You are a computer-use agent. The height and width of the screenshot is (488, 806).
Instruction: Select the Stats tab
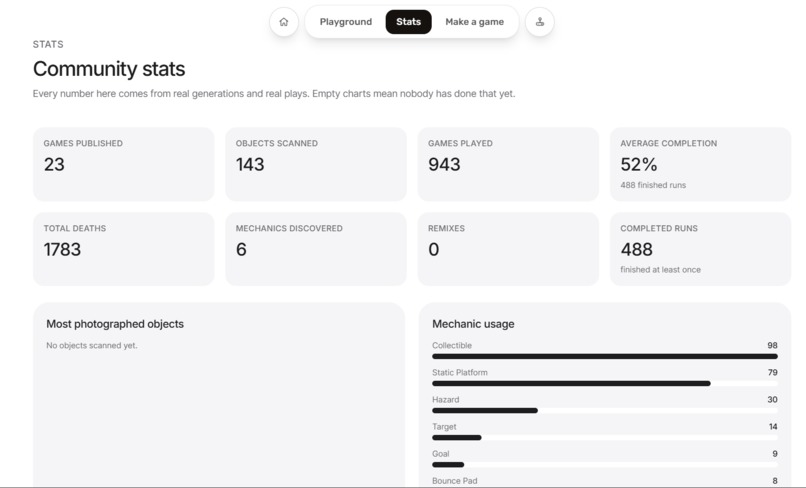pyautogui.click(x=408, y=22)
